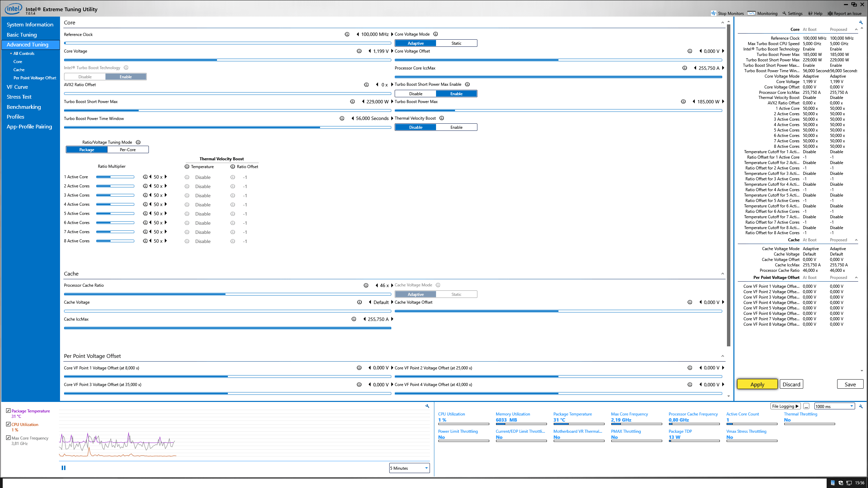Screen dimensions: 868x488
Task: Collapse the Per Point Voltage Offset section
Action: [723, 356]
